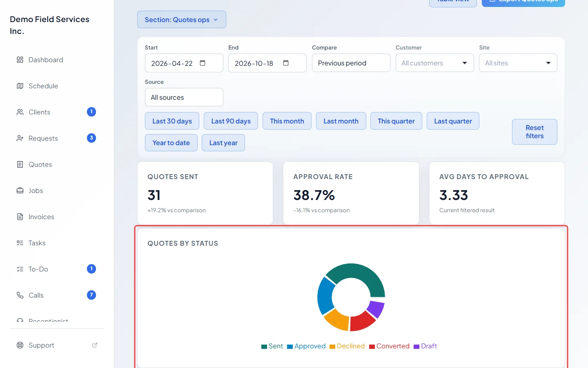The height and width of the screenshot is (368, 588).
Task: Apply the Last year preset
Action: [x=223, y=143]
